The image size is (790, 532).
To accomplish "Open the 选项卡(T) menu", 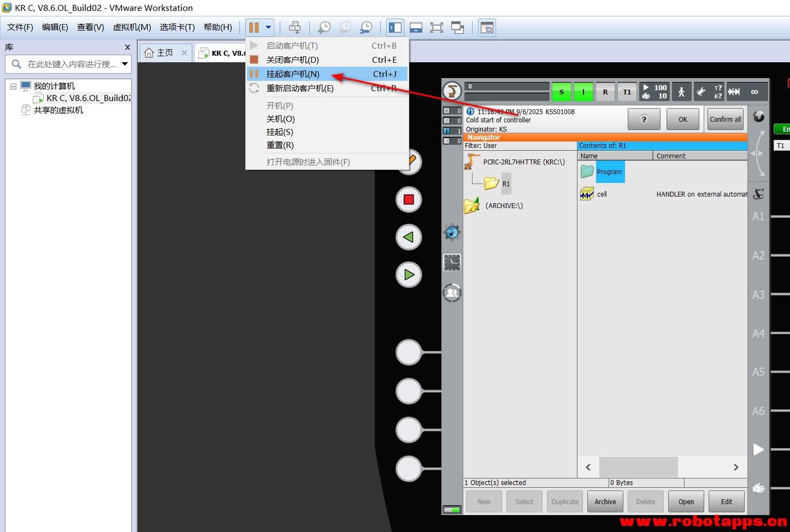I will 178,27.
